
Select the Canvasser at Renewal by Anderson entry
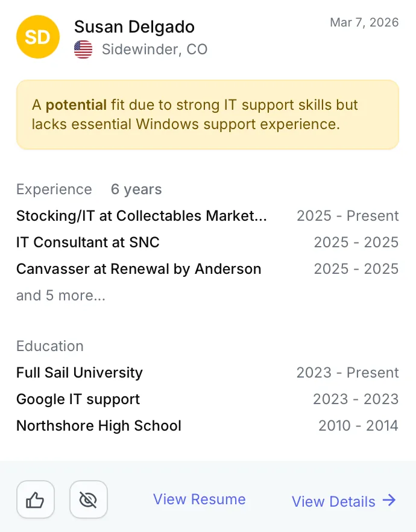139,269
